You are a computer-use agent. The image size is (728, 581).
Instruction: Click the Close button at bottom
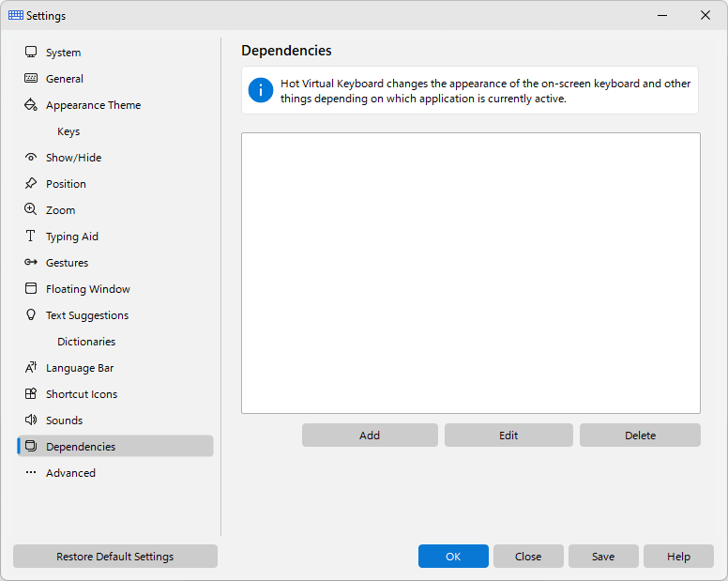click(x=528, y=557)
